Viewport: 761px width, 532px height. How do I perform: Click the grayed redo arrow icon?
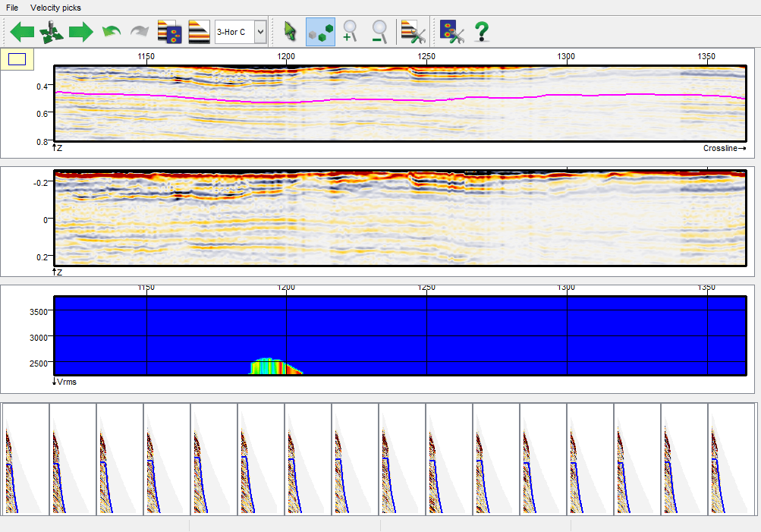coord(140,32)
